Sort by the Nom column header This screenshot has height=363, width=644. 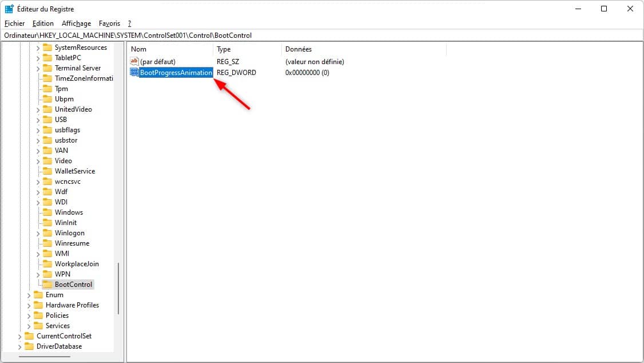[170, 49]
